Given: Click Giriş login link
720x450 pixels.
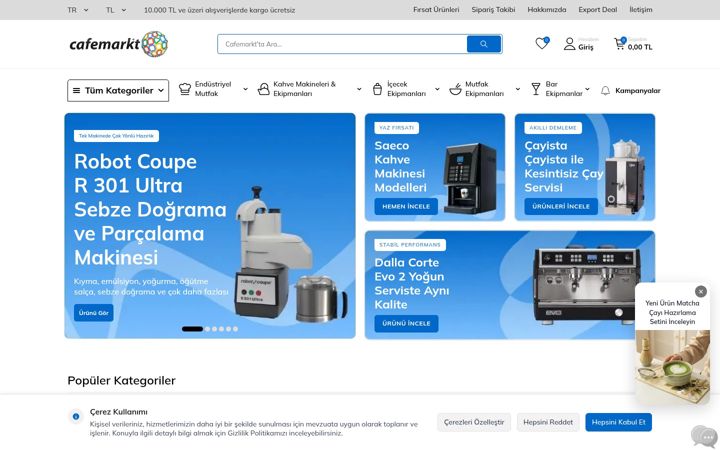Looking at the screenshot, I should [585, 47].
